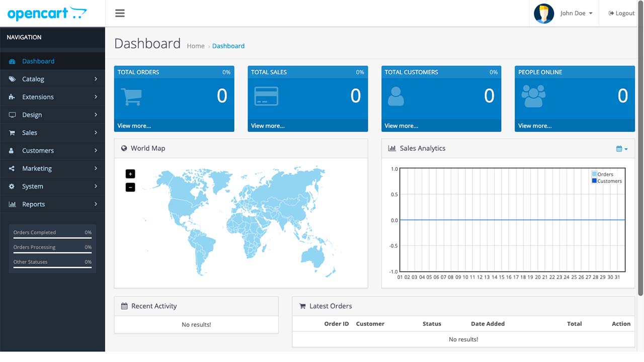Click the Extensions puzzle icon
This screenshot has width=644, height=362.
[12, 97]
